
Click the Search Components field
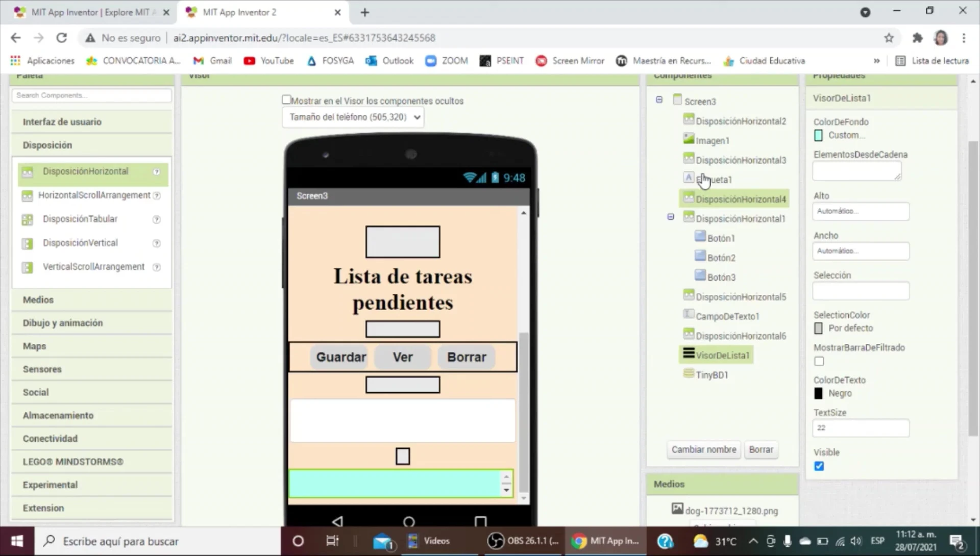(x=92, y=95)
